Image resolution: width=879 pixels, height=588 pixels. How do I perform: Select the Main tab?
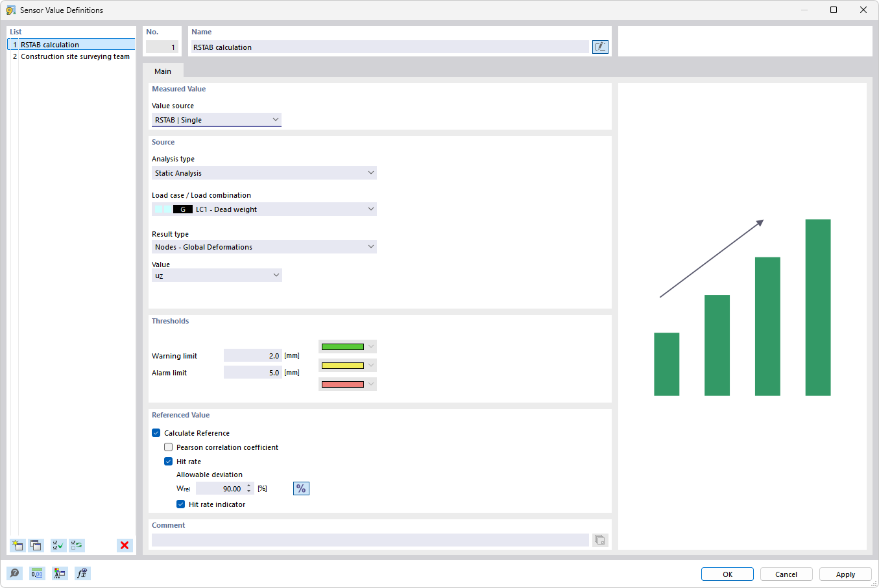pos(163,71)
